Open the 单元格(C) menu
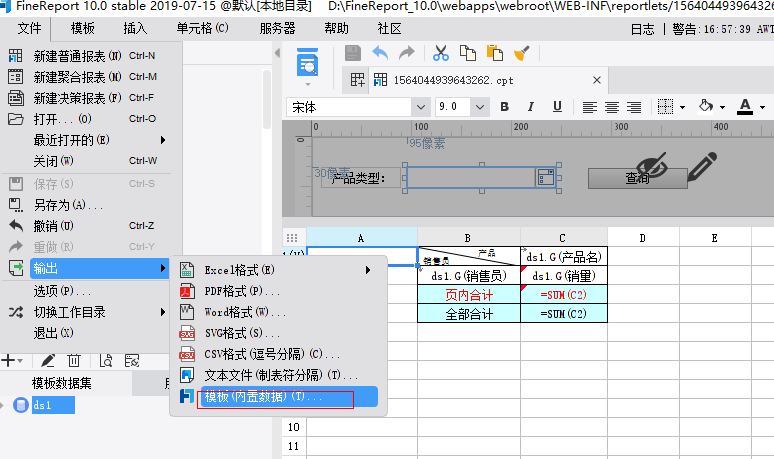Viewport: 774px width, 459px height. pyautogui.click(x=202, y=29)
